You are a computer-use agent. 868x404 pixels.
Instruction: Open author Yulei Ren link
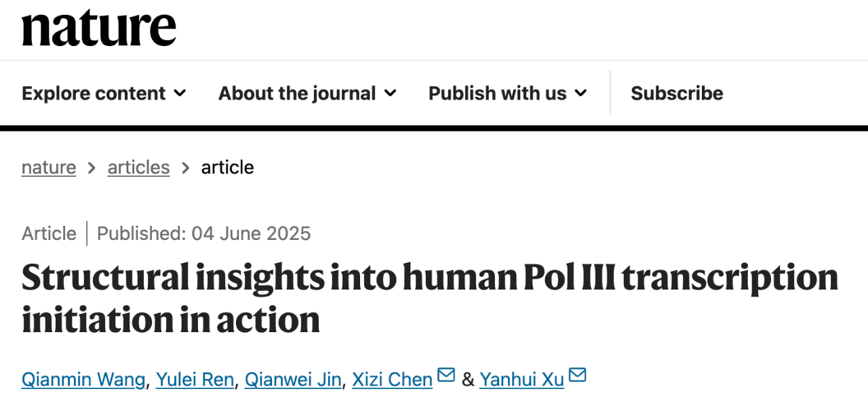click(x=195, y=380)
